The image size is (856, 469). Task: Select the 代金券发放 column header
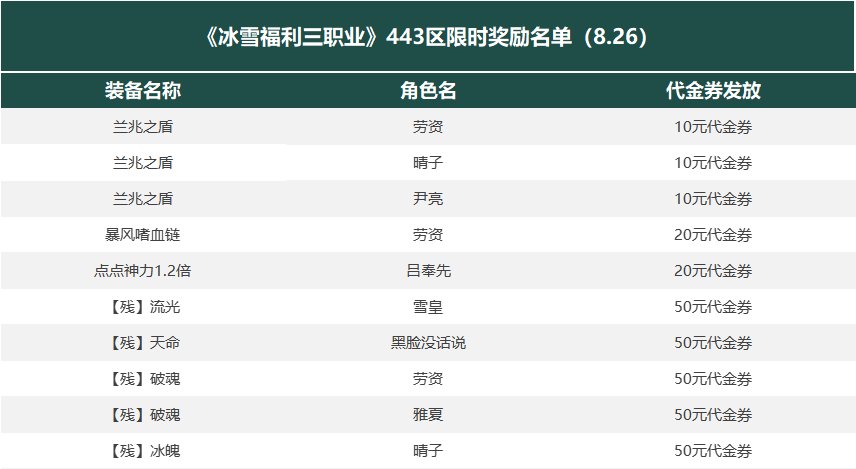click(713, 91)
